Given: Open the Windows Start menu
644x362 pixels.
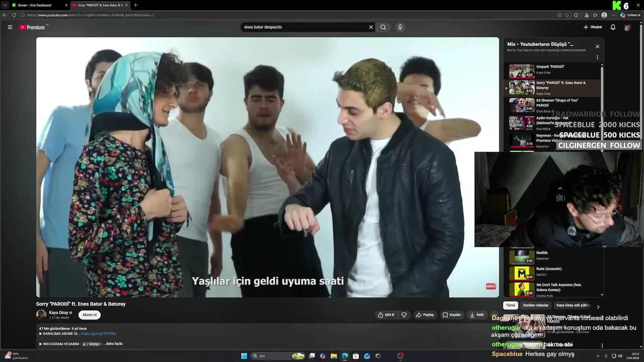Looking at the screenshot, I should 244,356.
